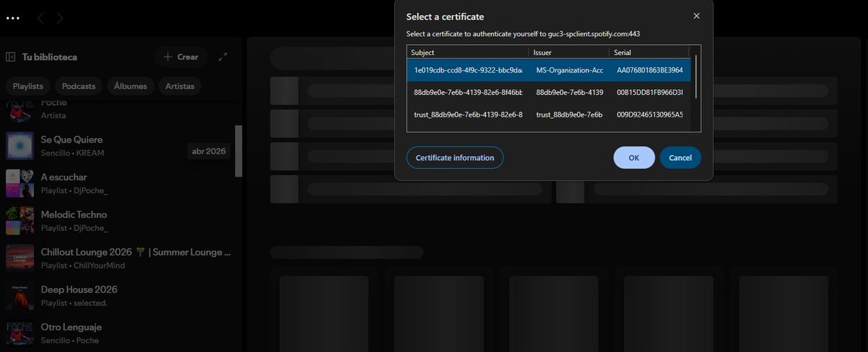
Task: Cancel the certificate selection
Action: pos(681,158)
